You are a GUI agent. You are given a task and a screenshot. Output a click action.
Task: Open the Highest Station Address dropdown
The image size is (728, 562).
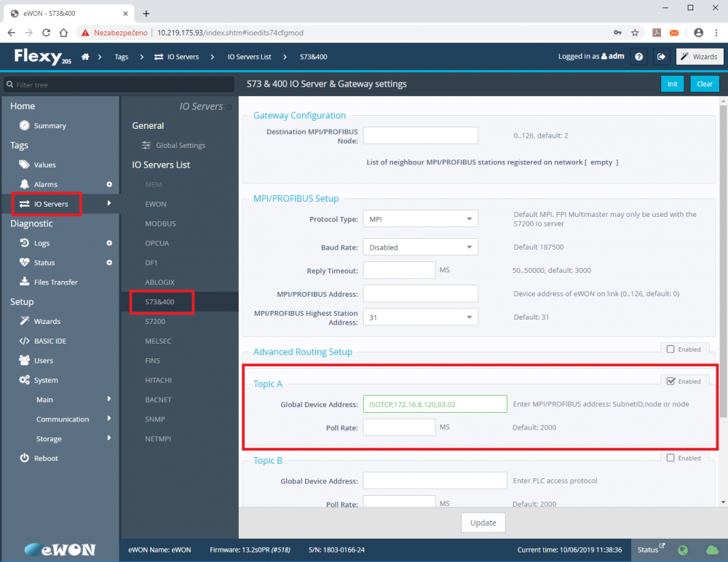tap(421, 317)
